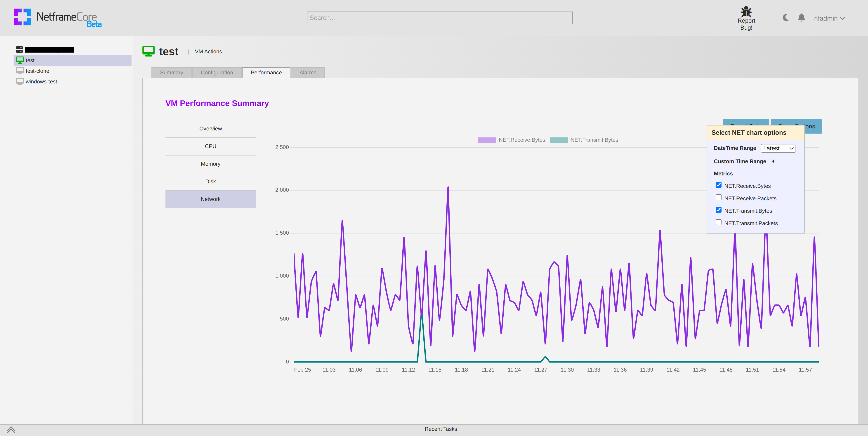Image resolution: width=868 pixels, height=436 pixels.
Task: Show Disk performance charts
Action: [x=211, y=182]
